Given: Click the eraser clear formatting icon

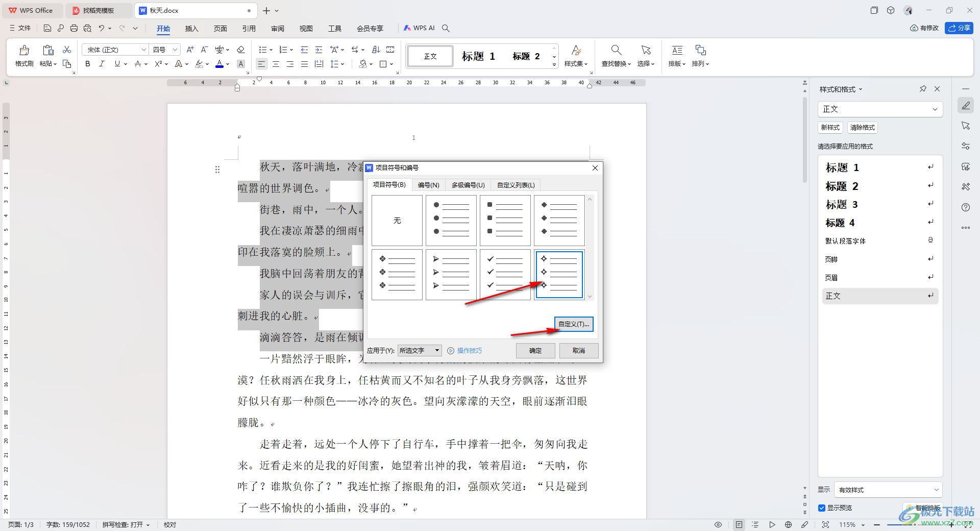Looking at the screenshot, I should point(241,50).
